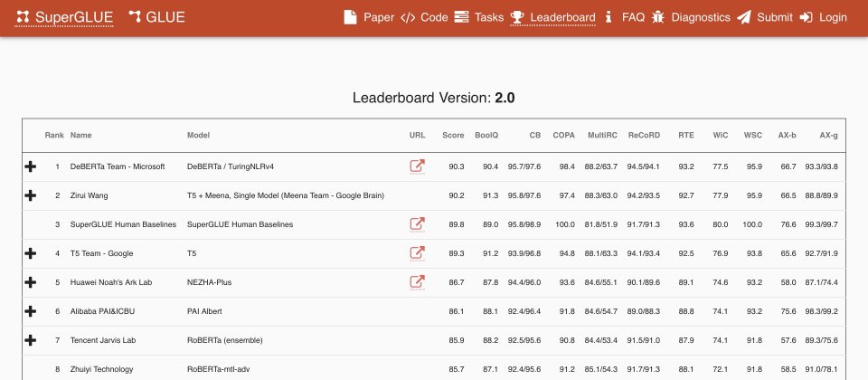Screen dimensions: 868x380
Task: Select the DeBERTa Team - Microsoft name
Action: coord(118,166)
